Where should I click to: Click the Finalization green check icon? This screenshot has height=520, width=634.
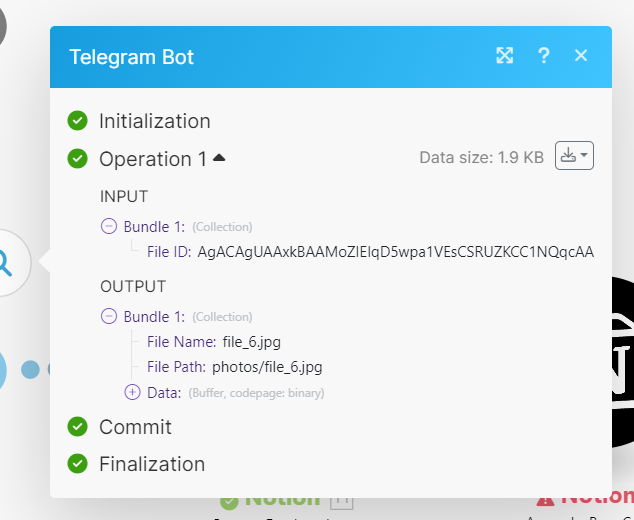(77, 464)
